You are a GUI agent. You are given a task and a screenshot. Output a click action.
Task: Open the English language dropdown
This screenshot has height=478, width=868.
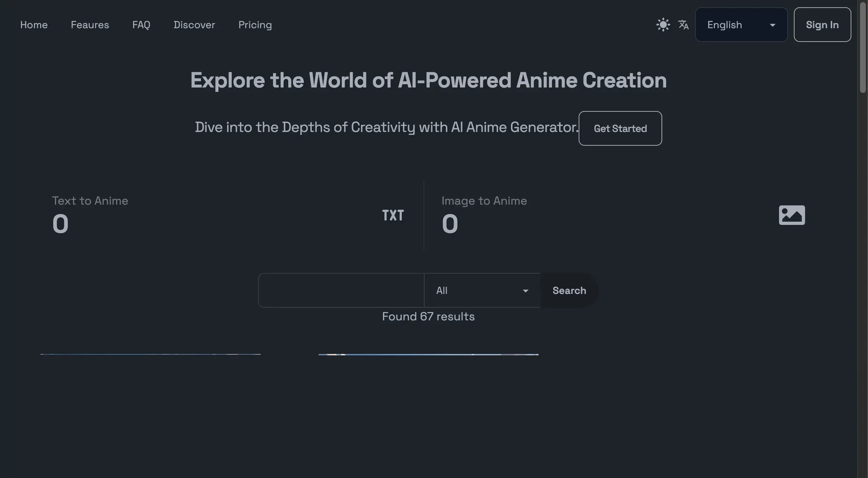741,24
